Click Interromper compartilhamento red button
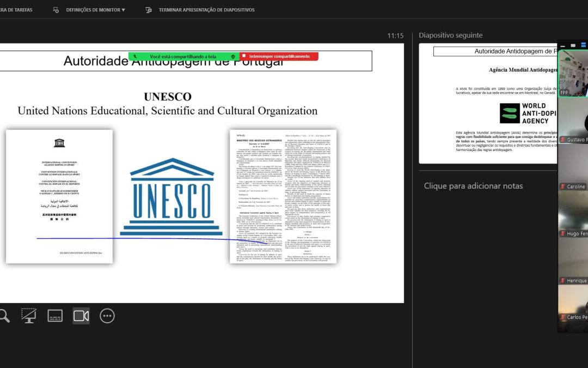 pyautogui.click(x=279, y=56)
